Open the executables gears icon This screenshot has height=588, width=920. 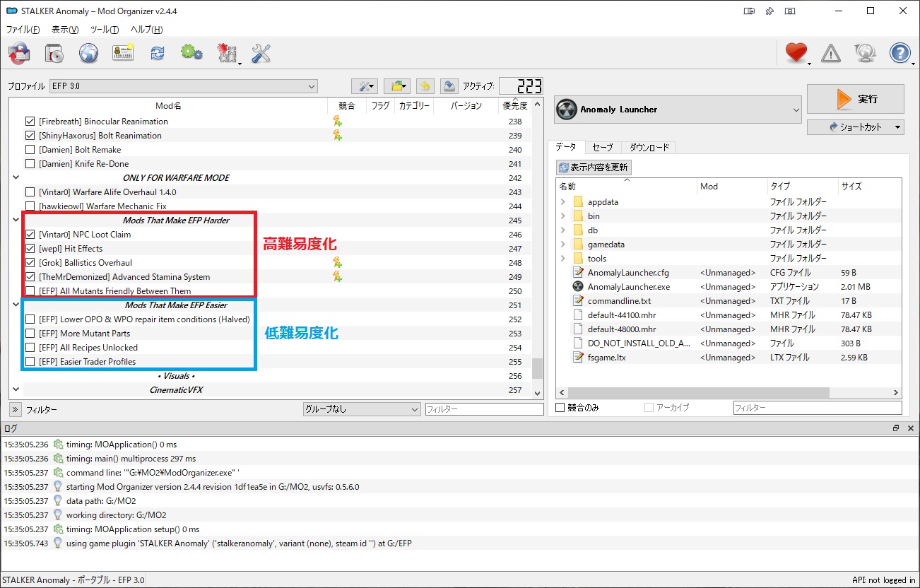coord(191,53)
